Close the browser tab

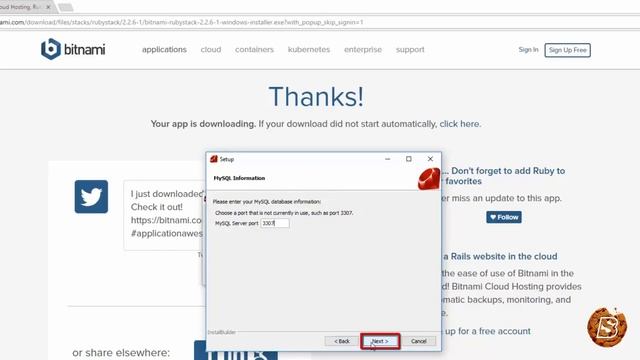click(x=48, y=7)
